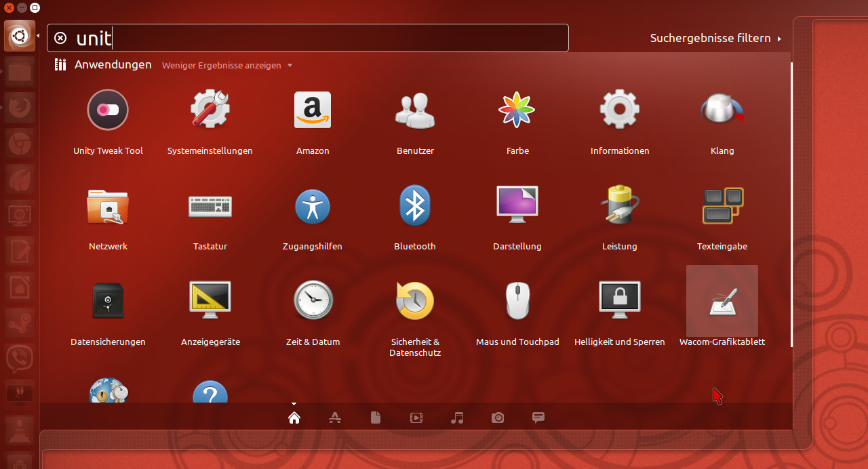Switch to the Files lens

(376, 417)
